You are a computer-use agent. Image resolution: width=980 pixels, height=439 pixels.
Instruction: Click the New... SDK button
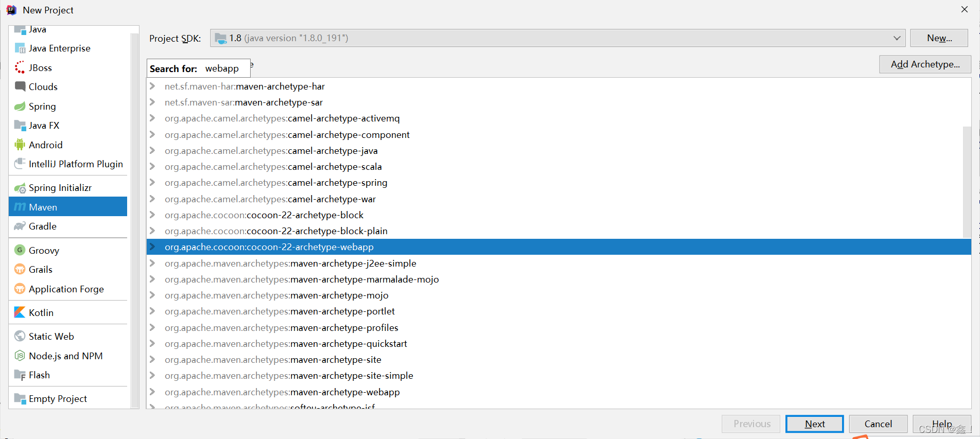click(939, 38)
